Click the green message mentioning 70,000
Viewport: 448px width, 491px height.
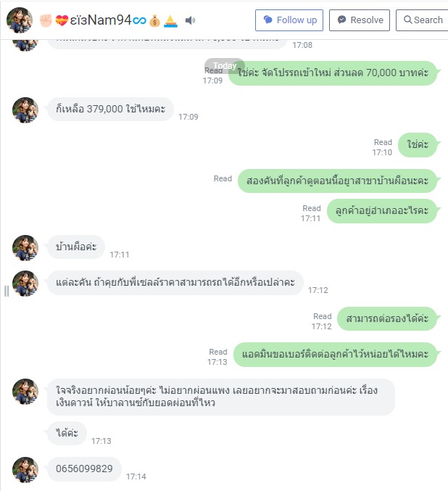coord(333,73)
